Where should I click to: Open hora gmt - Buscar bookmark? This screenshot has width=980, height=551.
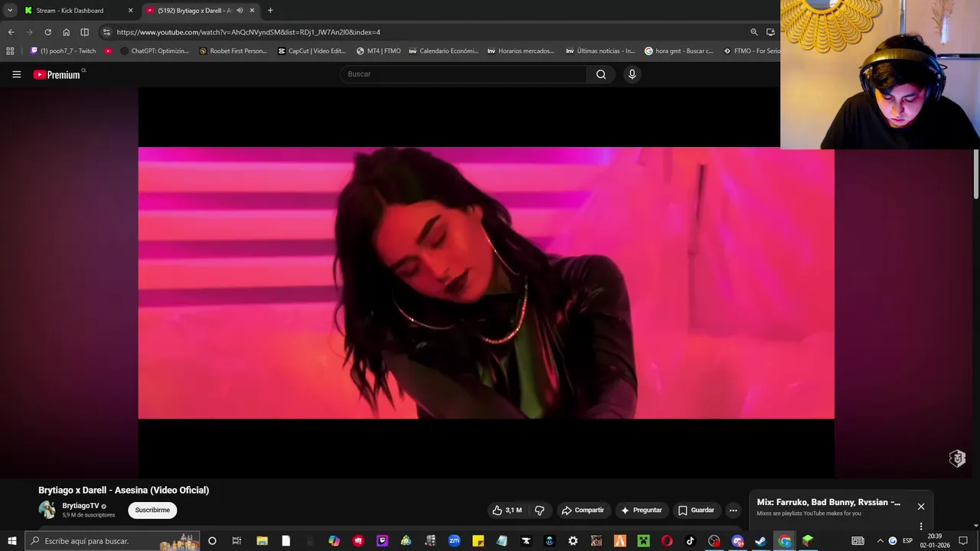tap(678, 51)
